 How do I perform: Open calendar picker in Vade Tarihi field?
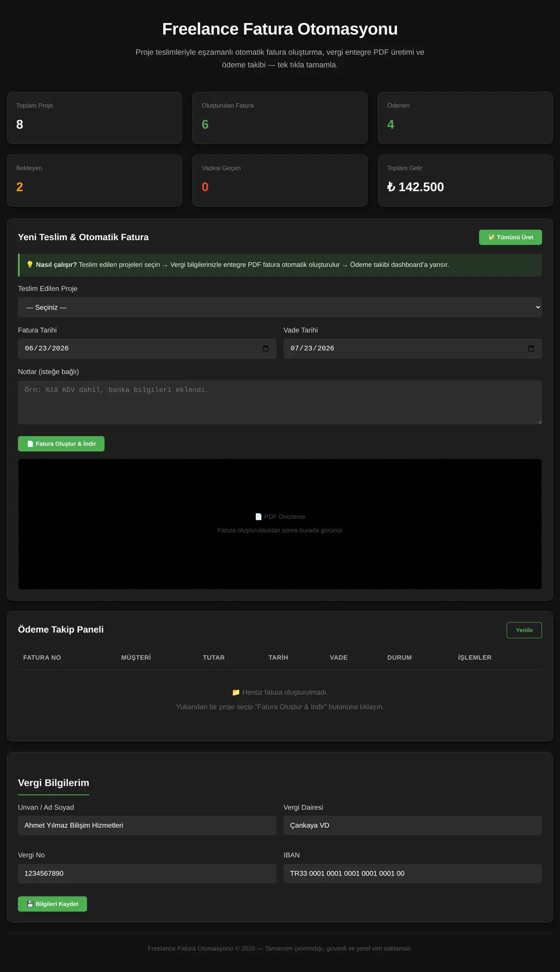point(531,349)
